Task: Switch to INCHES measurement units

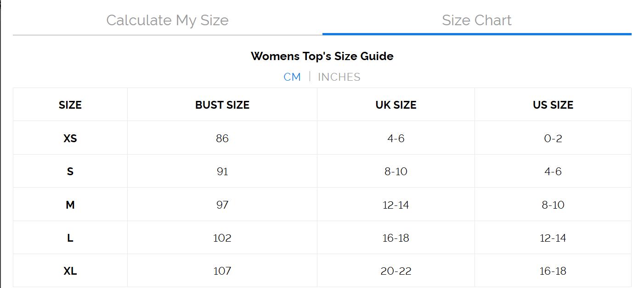Action: [339, 77]
